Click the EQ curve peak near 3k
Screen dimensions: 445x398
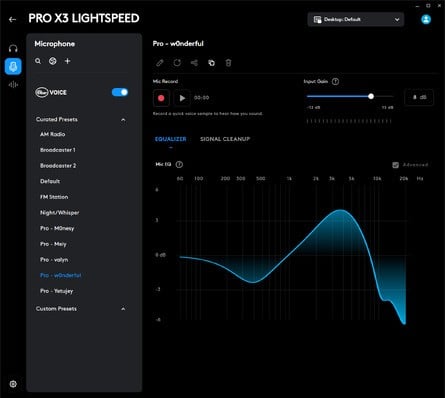pos(341,210)
